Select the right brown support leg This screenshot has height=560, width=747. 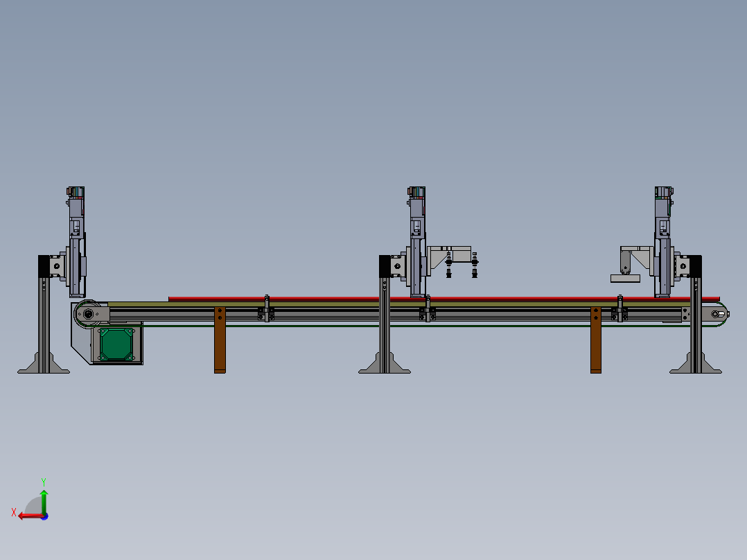point(595,340)
